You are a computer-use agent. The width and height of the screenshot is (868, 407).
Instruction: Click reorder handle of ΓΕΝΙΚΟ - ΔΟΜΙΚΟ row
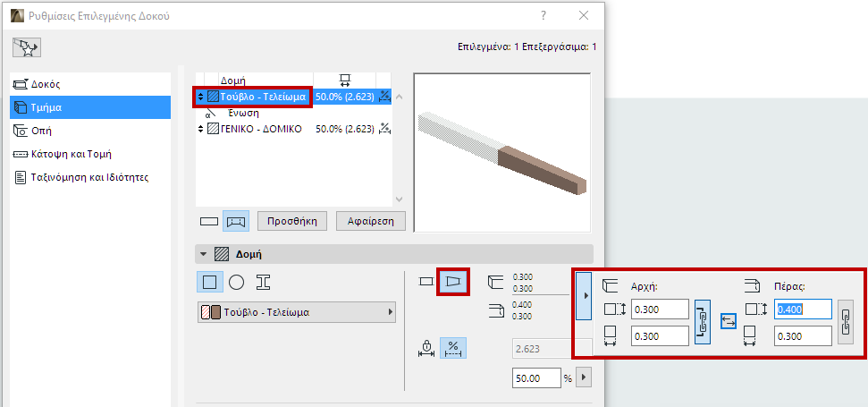click(200, 129)
